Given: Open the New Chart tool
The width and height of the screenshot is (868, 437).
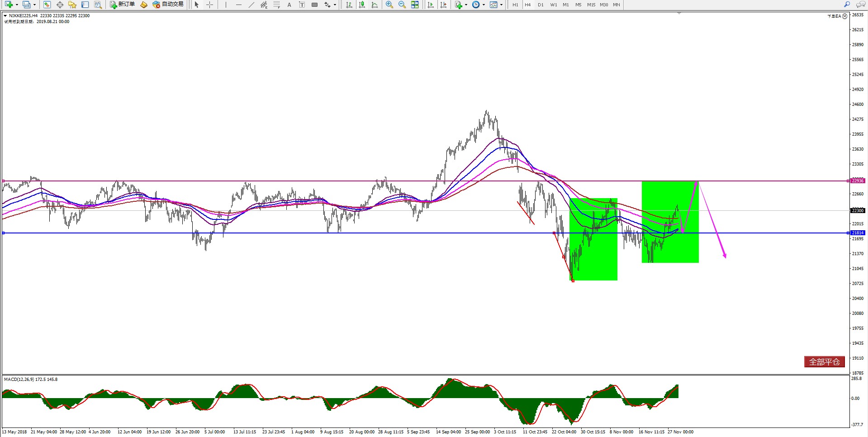Looking at the screenshot, I should [x=9, y=5].
